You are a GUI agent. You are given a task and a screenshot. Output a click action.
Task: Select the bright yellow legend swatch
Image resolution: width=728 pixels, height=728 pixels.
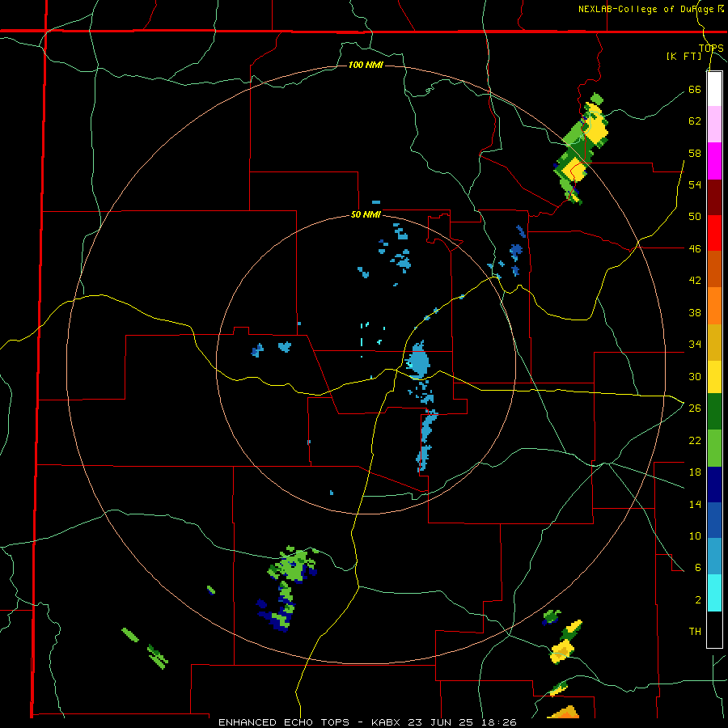[x=714, y=376]
